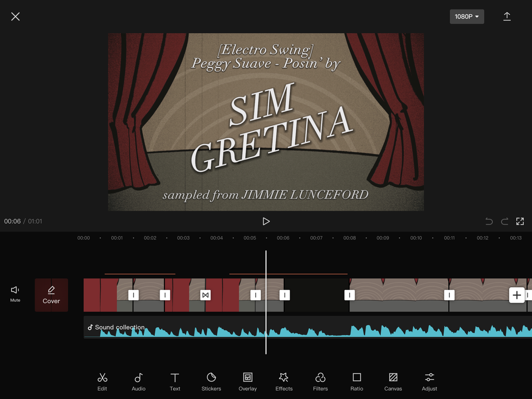Jump to 00:02 on the timeline ruler
532x399 pixels.
pyautogui.click(x=150, y=238)
